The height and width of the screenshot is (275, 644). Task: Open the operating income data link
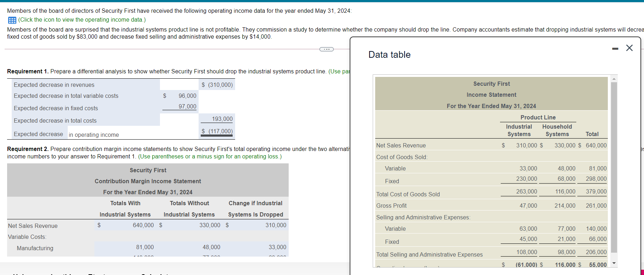click(x=82, y=20)
